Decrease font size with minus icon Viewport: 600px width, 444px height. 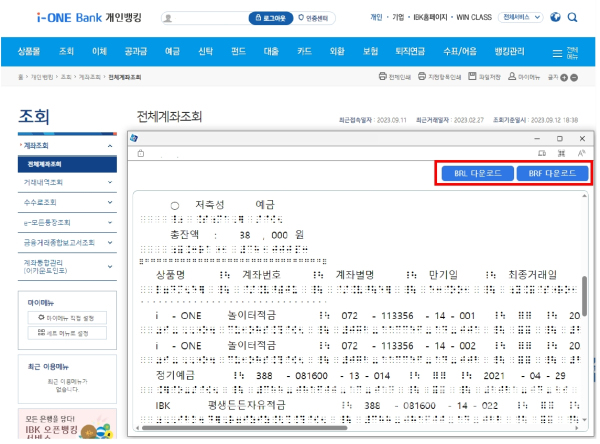574,78
